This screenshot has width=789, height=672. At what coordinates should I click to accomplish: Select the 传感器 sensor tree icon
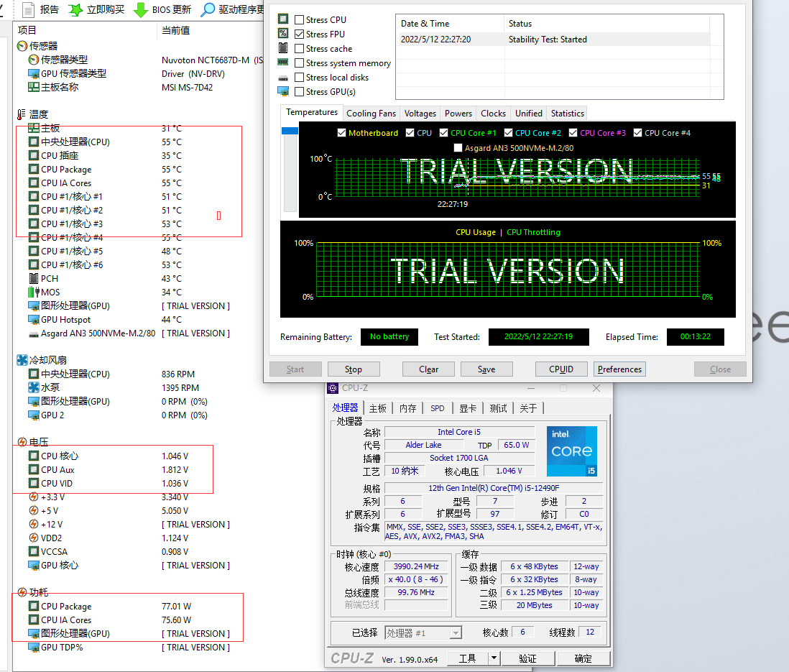22,46
